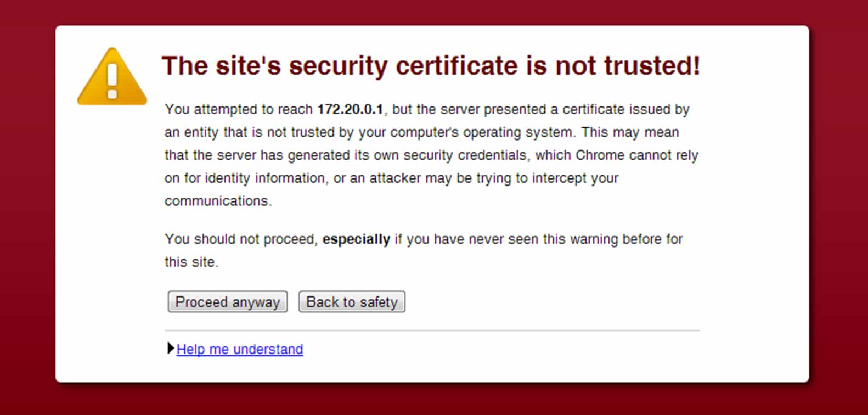
Task: Click the Proceed anyway button
Action: point(227,301)
